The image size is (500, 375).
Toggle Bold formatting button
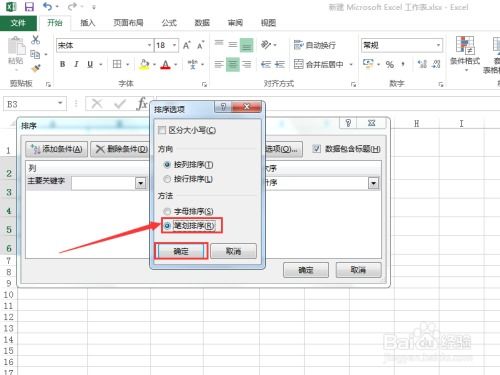62,64
